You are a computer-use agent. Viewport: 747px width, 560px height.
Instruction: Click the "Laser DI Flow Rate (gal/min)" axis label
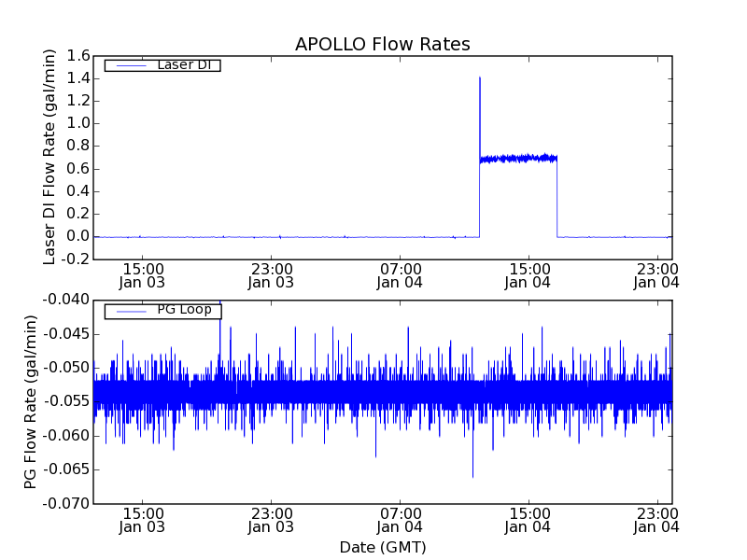49,157
